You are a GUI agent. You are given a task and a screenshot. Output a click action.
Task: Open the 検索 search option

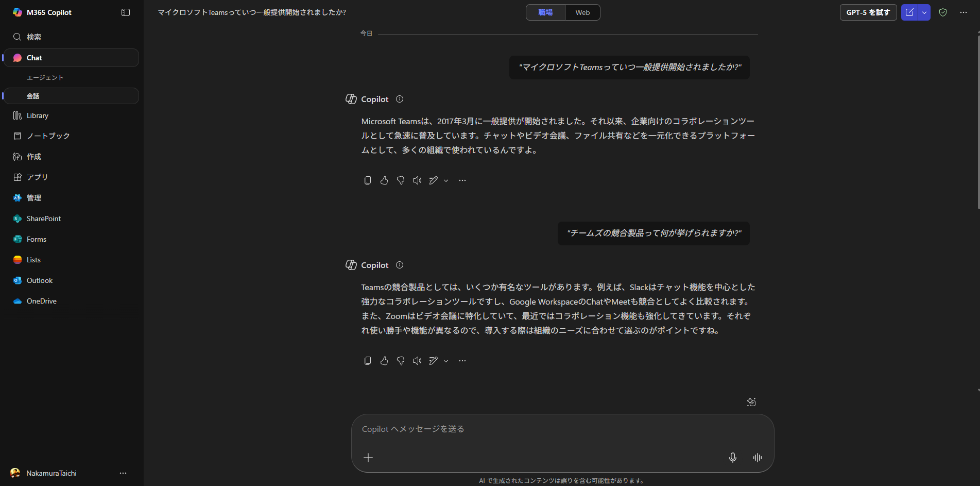[34, 37]
